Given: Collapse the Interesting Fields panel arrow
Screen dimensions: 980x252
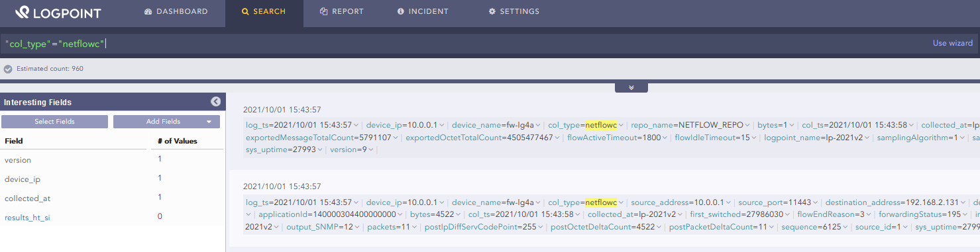Looking at the screenshot, I should click(215, 102).
